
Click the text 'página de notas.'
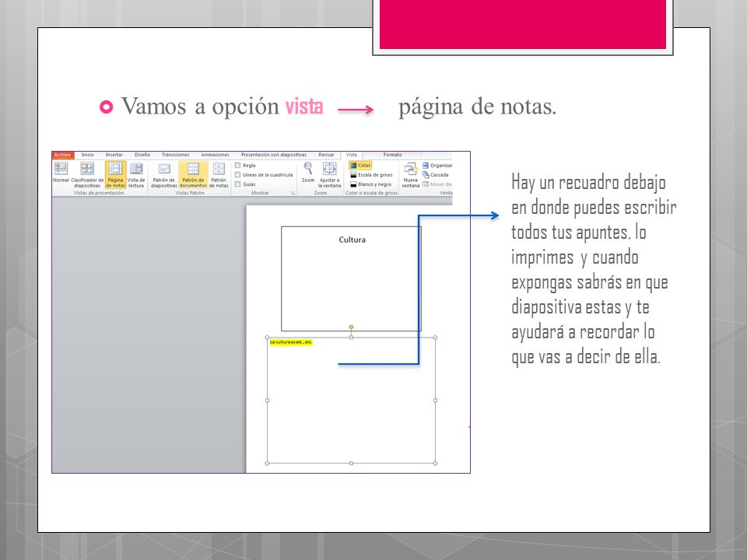477,107
